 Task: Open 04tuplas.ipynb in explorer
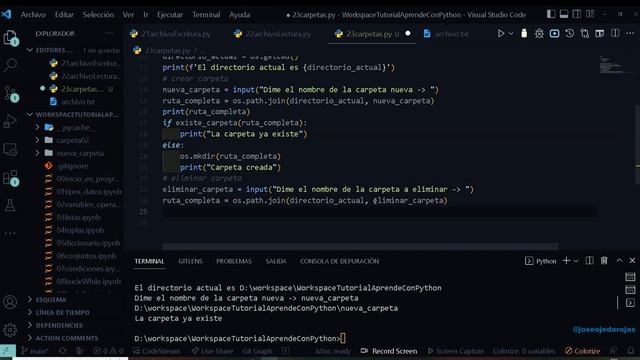[x=80, y=230]
